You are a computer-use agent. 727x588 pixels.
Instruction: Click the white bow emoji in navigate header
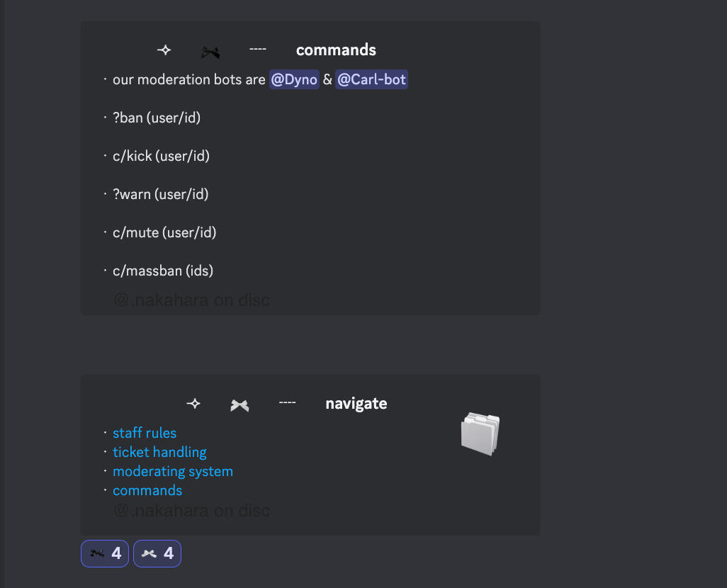click(239, 405)
